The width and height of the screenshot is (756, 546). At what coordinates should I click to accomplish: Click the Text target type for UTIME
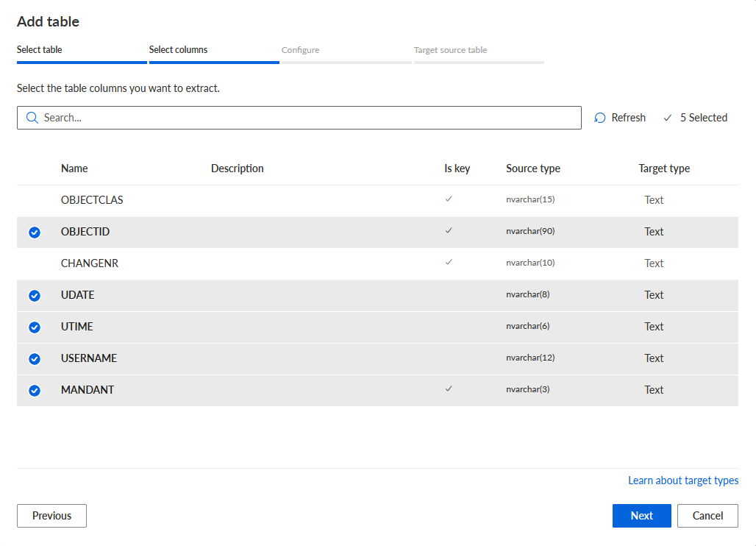coord(654,327)
